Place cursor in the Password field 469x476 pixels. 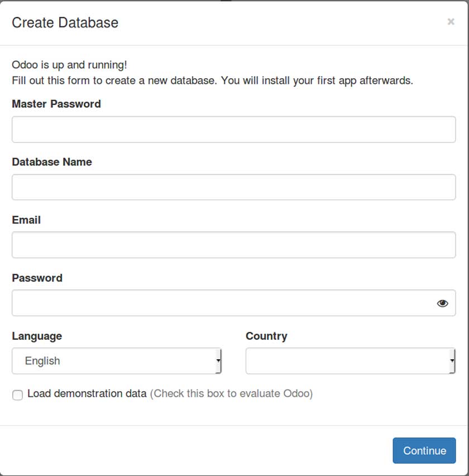(223, 303)
